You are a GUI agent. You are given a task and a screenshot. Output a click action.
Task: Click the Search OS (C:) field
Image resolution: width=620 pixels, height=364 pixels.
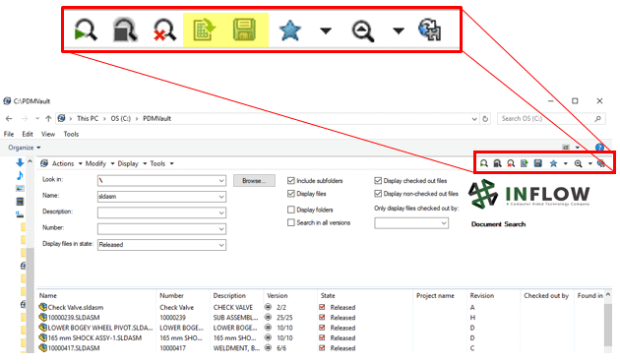point(551,119)
